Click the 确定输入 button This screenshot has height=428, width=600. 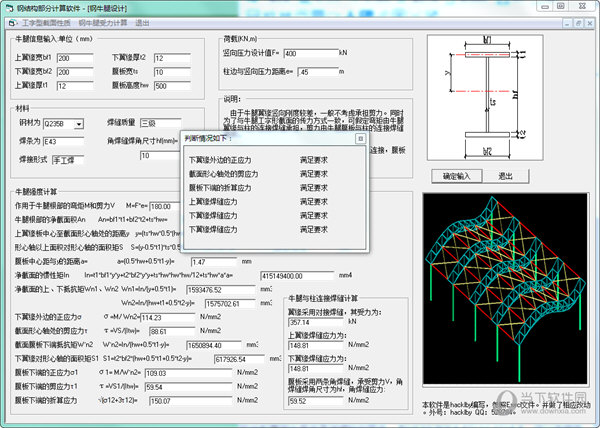tap(457, 176)
